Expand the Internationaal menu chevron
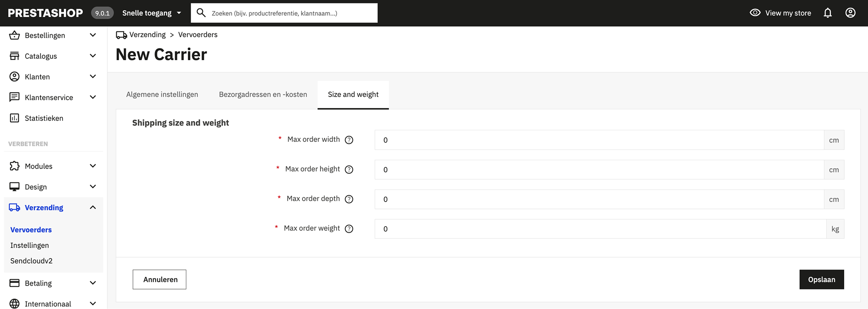868x309 pixels. coord(93,304)
